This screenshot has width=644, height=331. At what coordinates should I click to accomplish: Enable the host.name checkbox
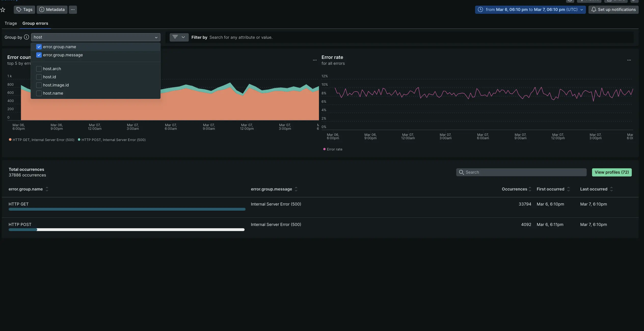point(39,93)
